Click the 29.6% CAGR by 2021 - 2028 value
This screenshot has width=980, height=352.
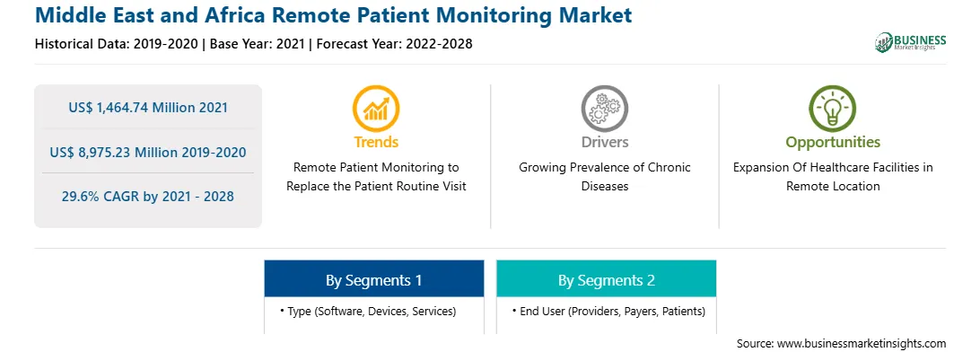(x=148, y=197)
